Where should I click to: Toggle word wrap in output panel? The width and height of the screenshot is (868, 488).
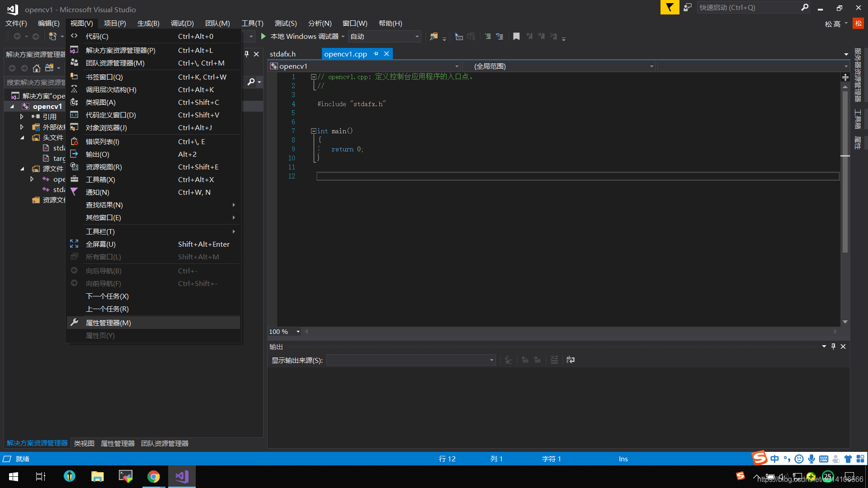pyautogui.click(x=571, y=360)
